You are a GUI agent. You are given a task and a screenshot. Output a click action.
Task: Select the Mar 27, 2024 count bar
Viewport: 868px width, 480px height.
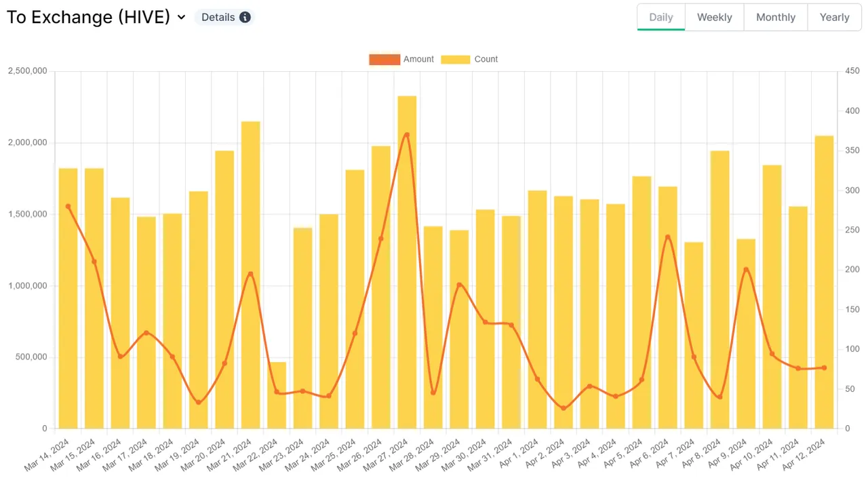coord(407,262)
